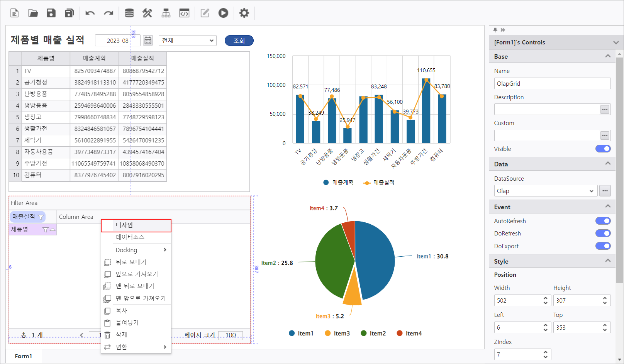Open the tools wrench icon

[147, 13]
